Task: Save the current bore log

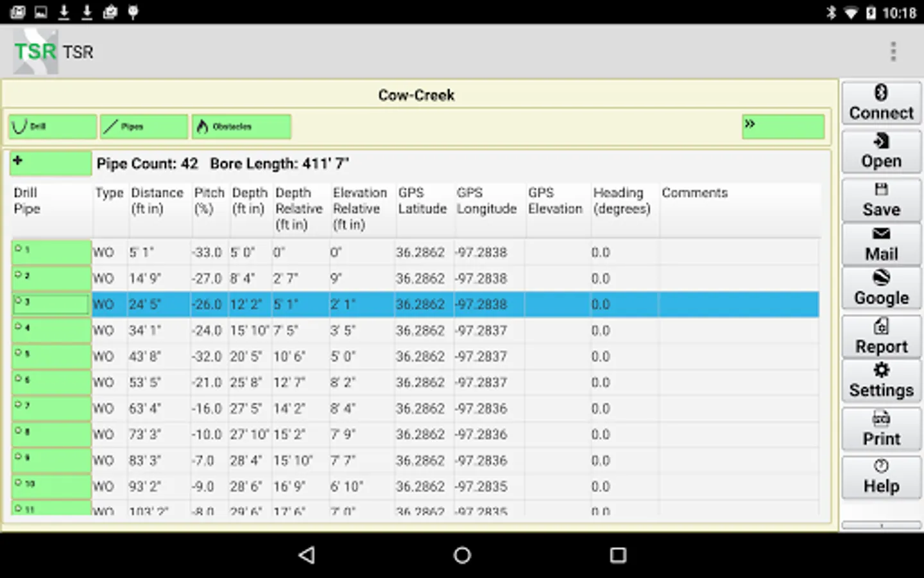Action: click(882, 200)
